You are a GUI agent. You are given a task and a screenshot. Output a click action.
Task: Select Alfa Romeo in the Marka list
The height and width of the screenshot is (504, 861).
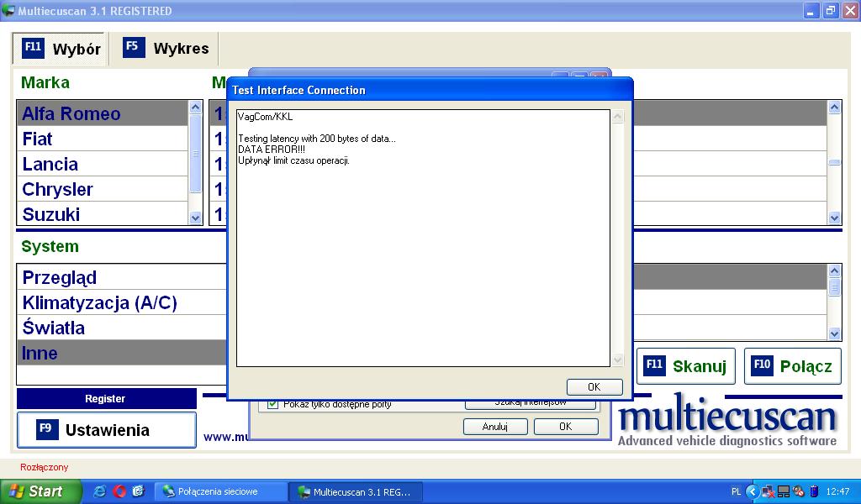coord(103,113)
